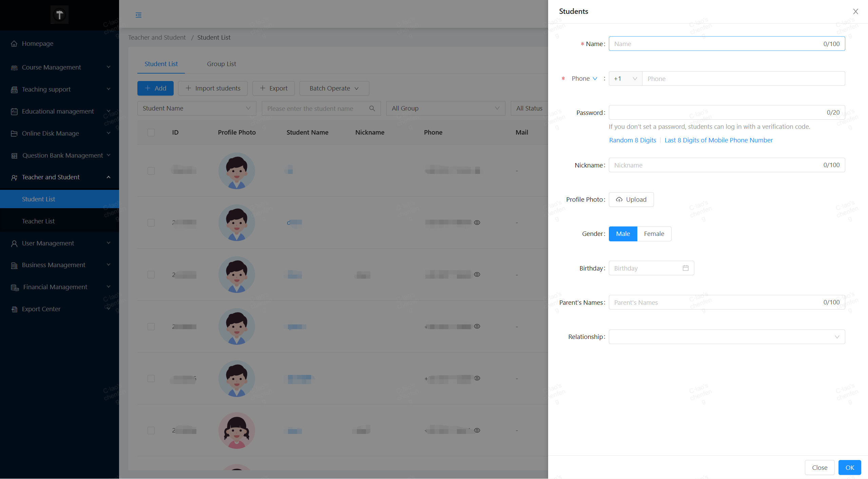868x479 pixels.
Task: Click the Export Center sidebar icon
Action: pos(14,309)
